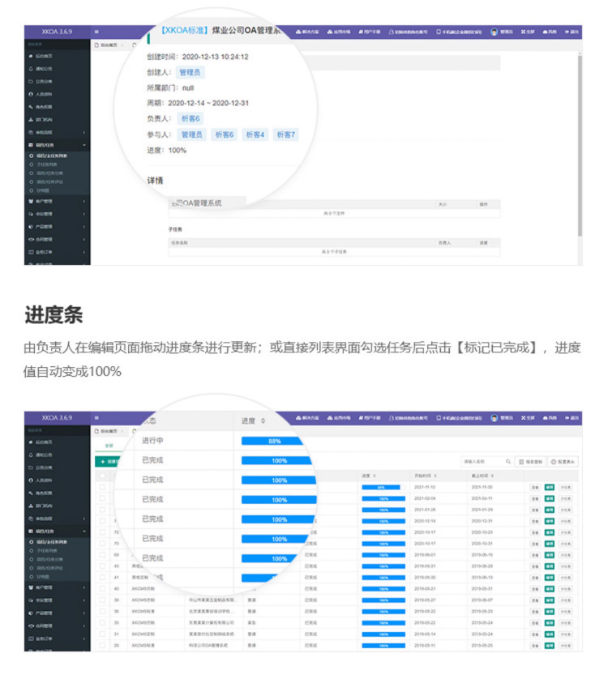Select the 全部 tab above the task list
608x700 pixels.
pos(109,445)
